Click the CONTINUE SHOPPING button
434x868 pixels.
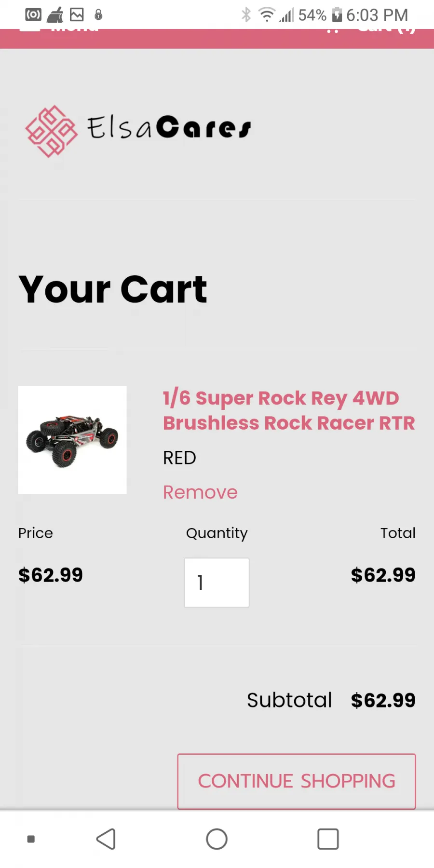point(297,781)
